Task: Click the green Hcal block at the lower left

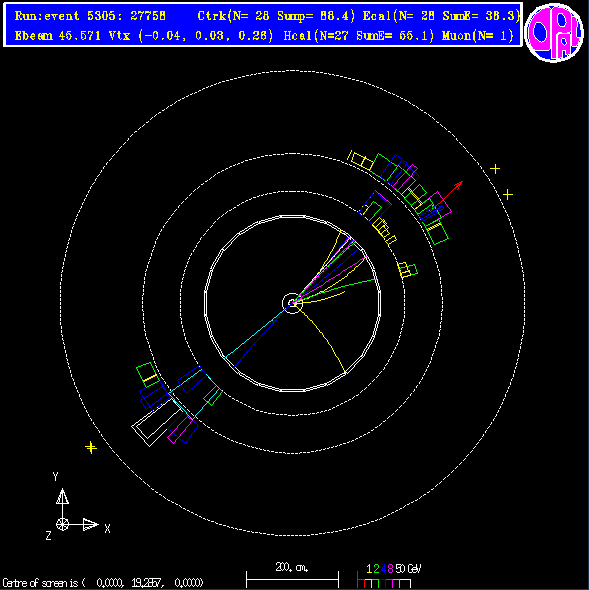Action: click(x=148, y=375)
